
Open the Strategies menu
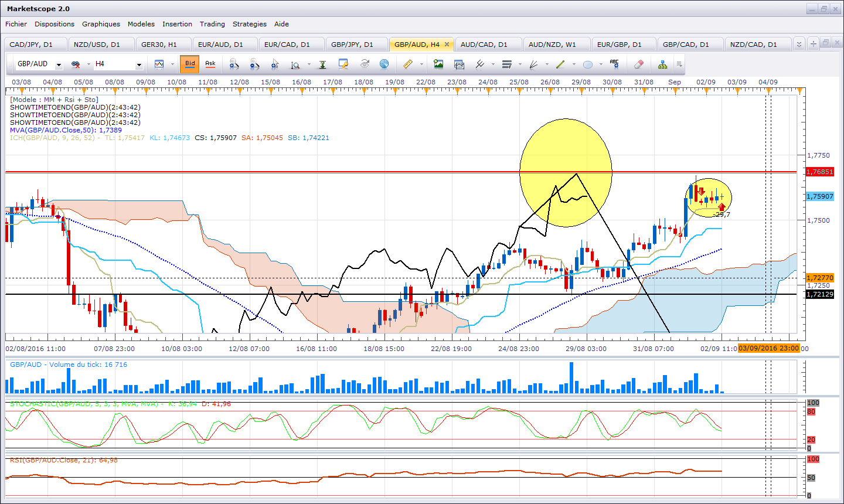coord(249,24)
